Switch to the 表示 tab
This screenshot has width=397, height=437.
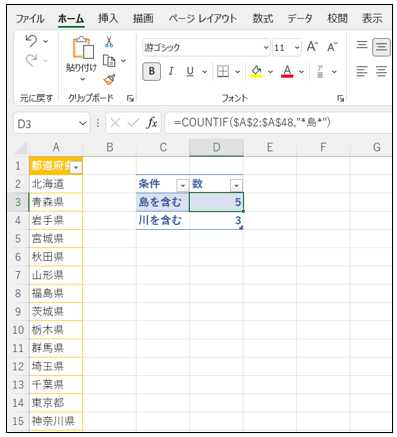(x=372, y=19)
